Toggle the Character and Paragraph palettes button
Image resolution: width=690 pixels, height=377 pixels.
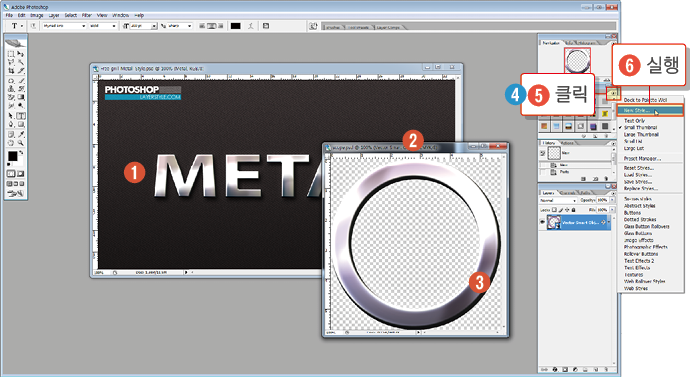pos(266,26)
